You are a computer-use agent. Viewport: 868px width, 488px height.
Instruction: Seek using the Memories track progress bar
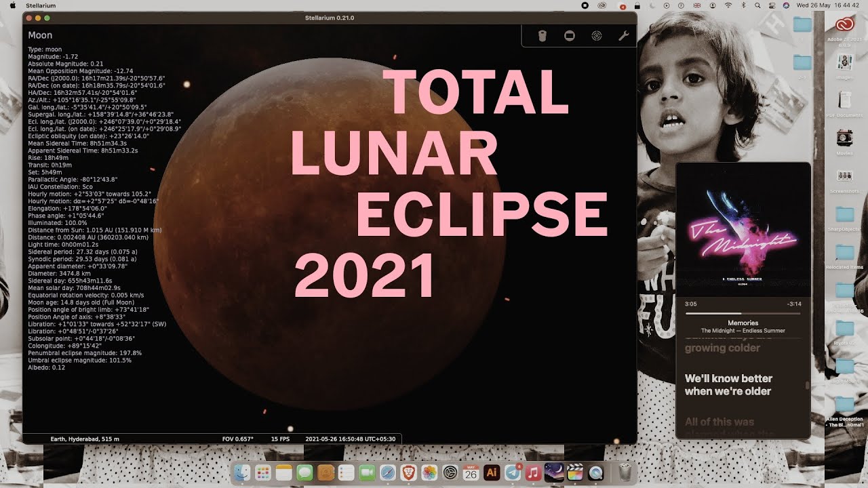[x=743, y=313]
